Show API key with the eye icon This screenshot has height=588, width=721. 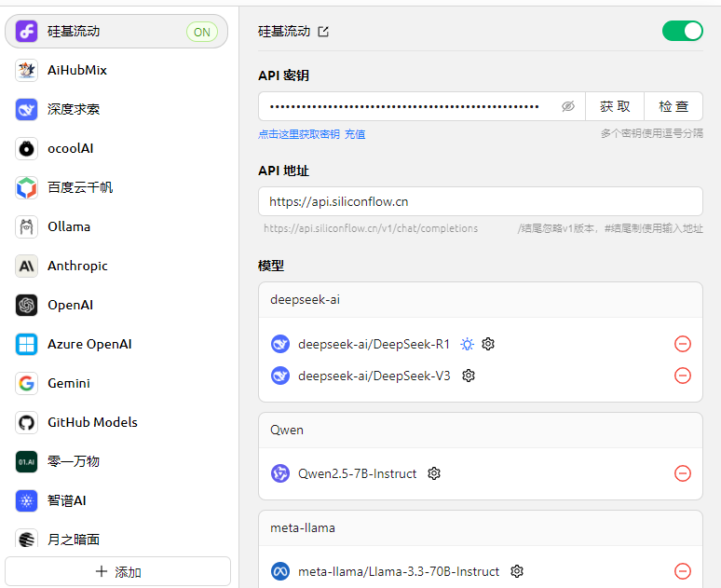pos(568,106)
